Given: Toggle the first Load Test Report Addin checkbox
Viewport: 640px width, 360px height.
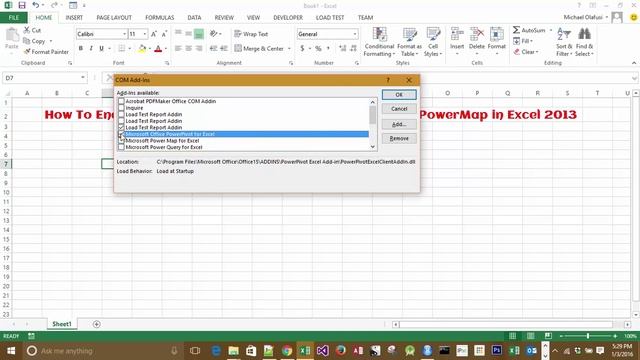Looking at the screenshot, I should point(121,114).
